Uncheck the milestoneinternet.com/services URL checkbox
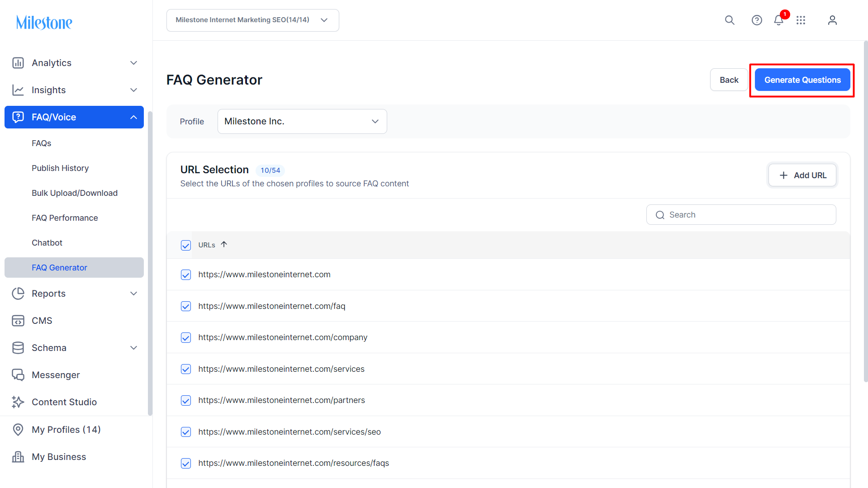 click(x=186, y=369)
